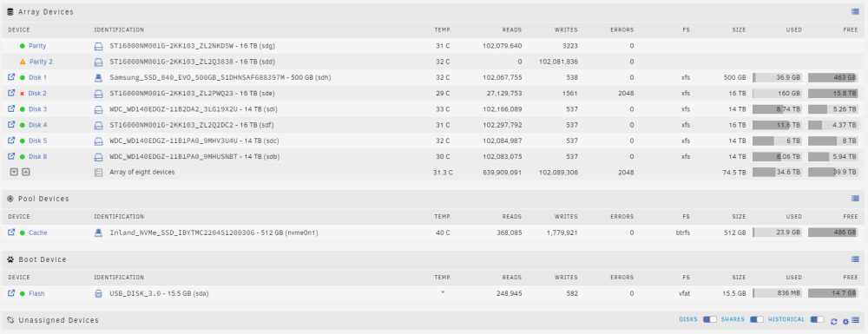Open the Parity device link
This screenshot has height=334, width=868.
pos(37,46)
